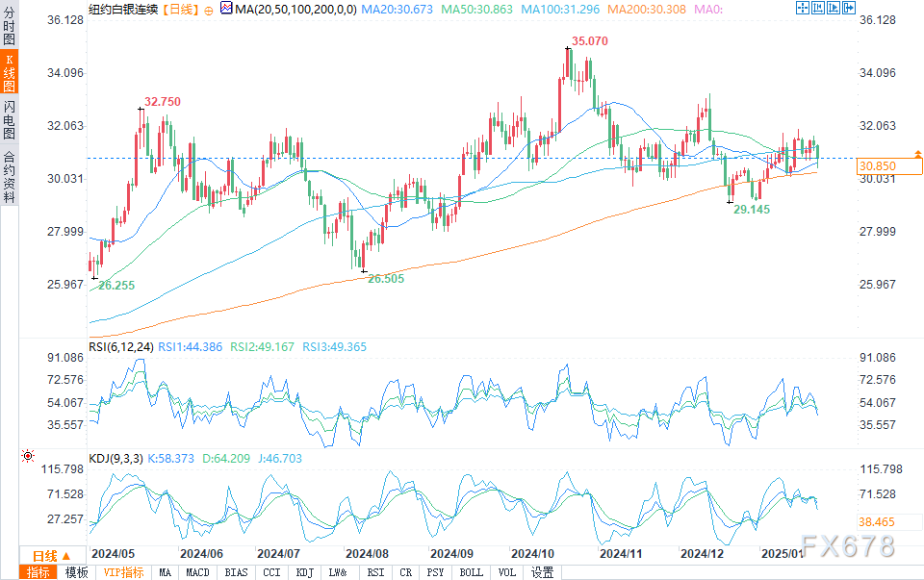Click the crosshair cursor icon at top right
Image resolution: width=924 pixels, height=580 pixels.
tap(802, 8)
